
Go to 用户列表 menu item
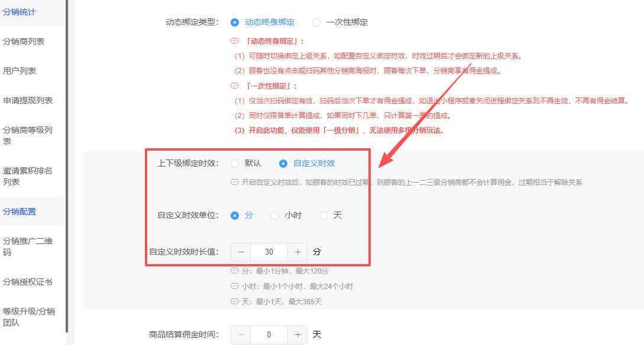tap(20, 71)
